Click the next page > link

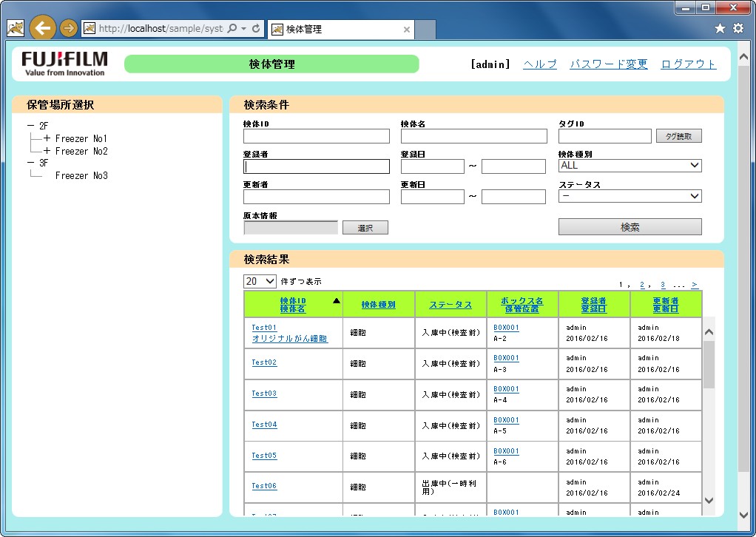pos(695,285)
